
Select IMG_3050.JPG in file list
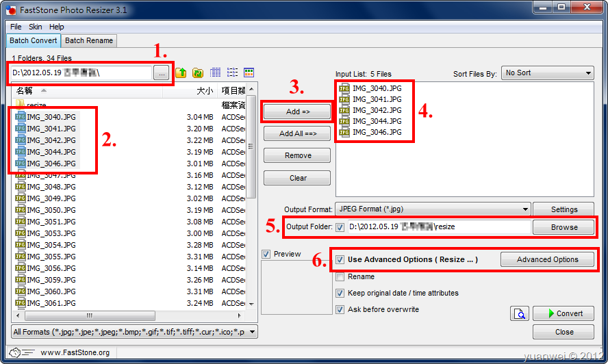pos(51,210)
